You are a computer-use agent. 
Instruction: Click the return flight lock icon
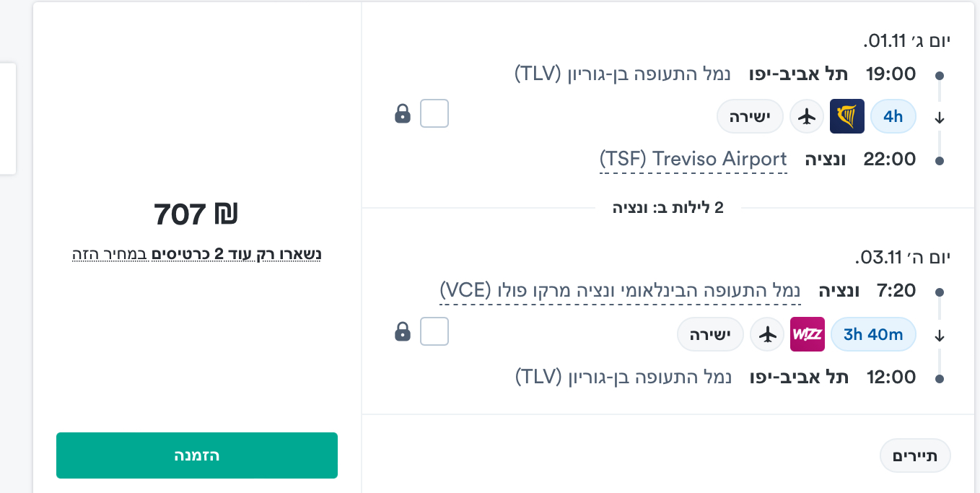coord(403,331)
